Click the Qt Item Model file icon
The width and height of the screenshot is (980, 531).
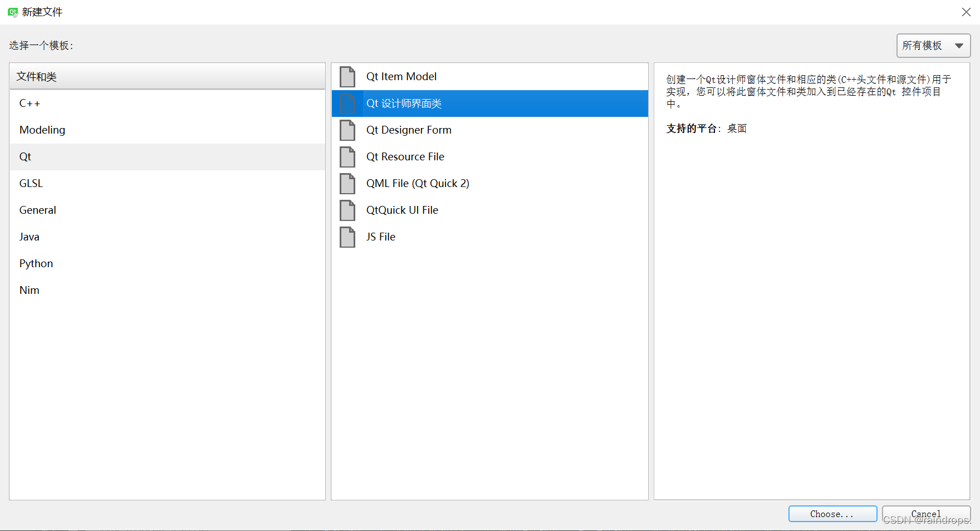347,77
